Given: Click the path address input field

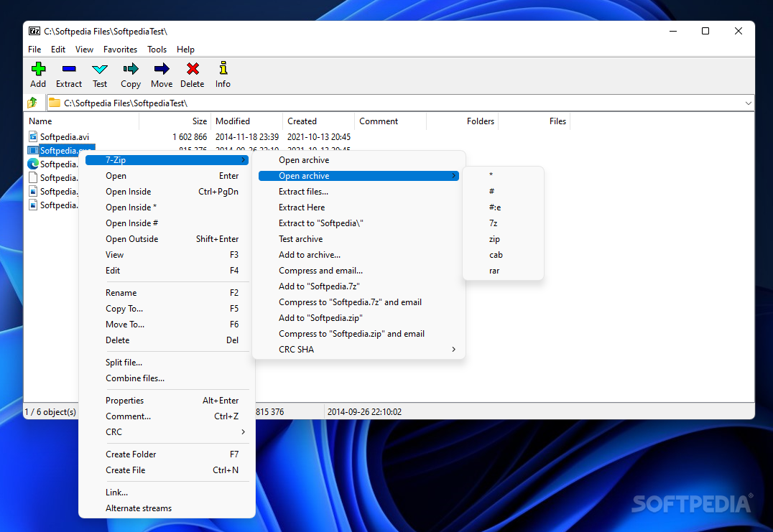Looking at the screenshot, I should pyautogui.click(x=402, y=103).
